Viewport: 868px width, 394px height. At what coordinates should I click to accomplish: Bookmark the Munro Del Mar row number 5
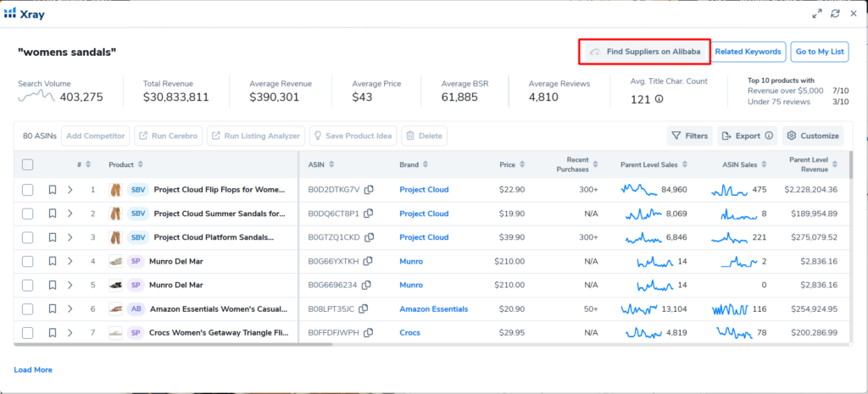[x=53, y=285]
